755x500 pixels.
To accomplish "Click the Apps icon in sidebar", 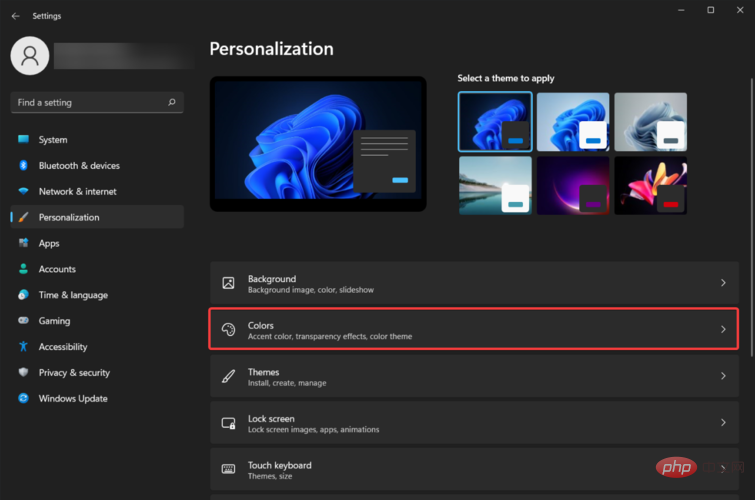I will [23, 243].
